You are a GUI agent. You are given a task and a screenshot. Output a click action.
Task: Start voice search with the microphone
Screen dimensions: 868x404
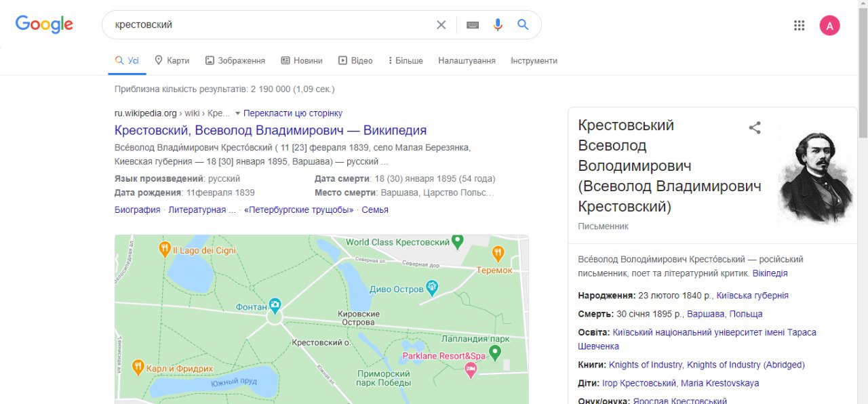(498, 25)
